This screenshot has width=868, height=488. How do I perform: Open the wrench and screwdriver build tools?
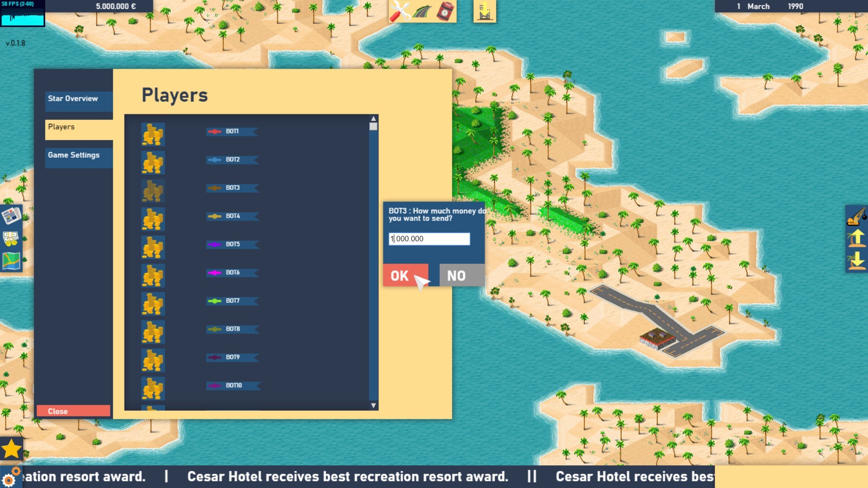(400, 11)
